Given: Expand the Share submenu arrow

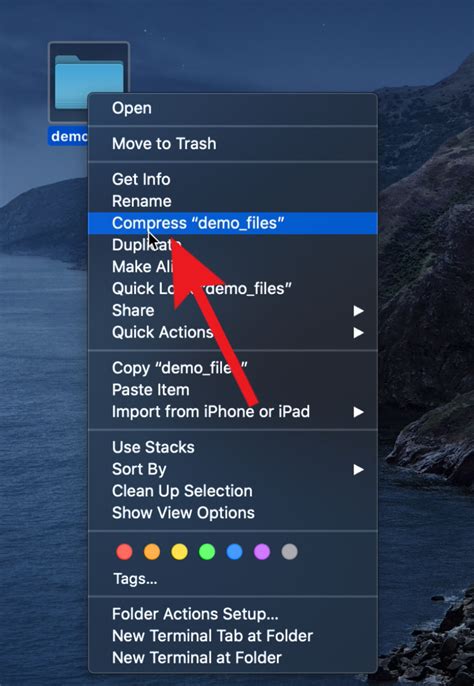Looking at the screenshot, I should [x=358, y=311].
